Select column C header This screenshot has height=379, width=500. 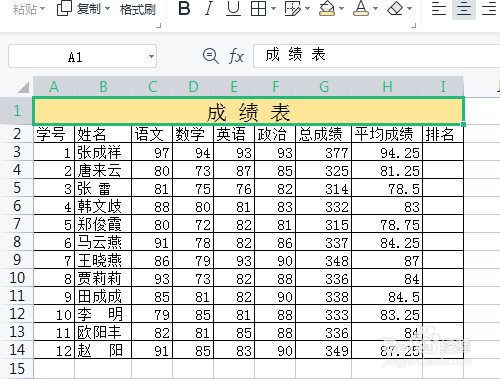click(x=152, y=87)
